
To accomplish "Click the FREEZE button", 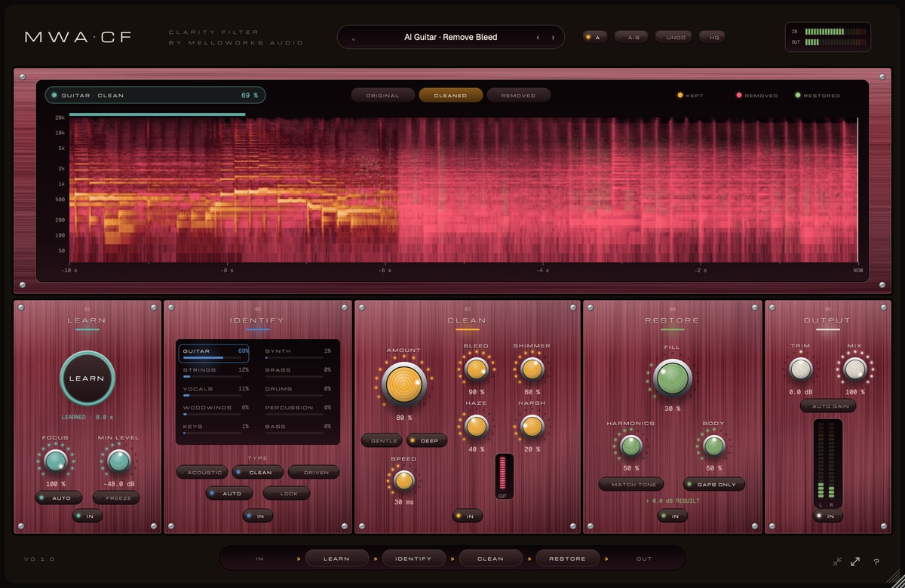I will pos(116,498).
